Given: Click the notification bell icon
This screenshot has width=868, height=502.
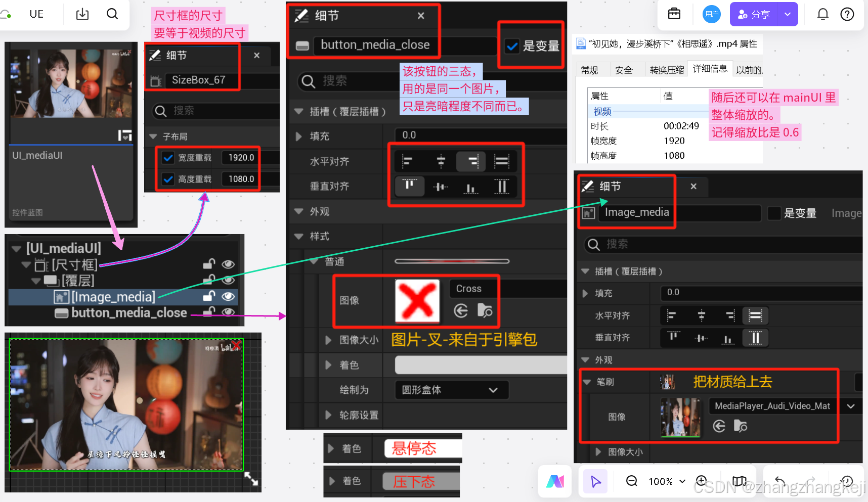Looking at the screenshot, I should pyautogui.click(x=823, y=14).
